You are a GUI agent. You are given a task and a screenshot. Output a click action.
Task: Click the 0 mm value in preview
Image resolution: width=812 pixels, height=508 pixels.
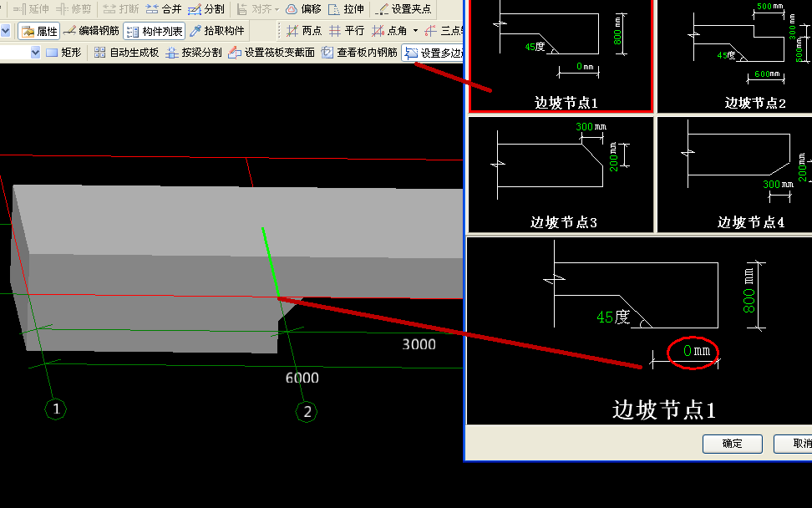tap(696, 351)
